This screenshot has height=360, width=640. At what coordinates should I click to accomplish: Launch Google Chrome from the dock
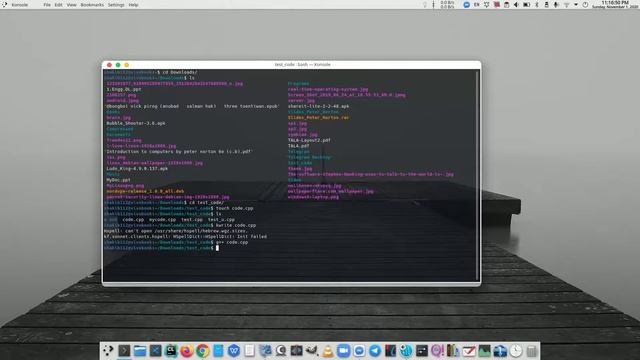tap(202, 351)
